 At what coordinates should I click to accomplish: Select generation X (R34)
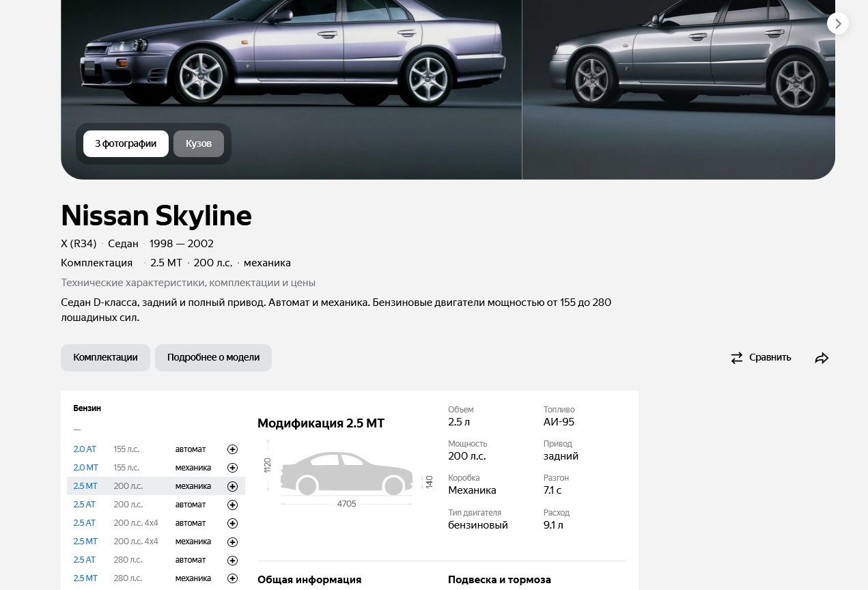[x=79, y=244]
